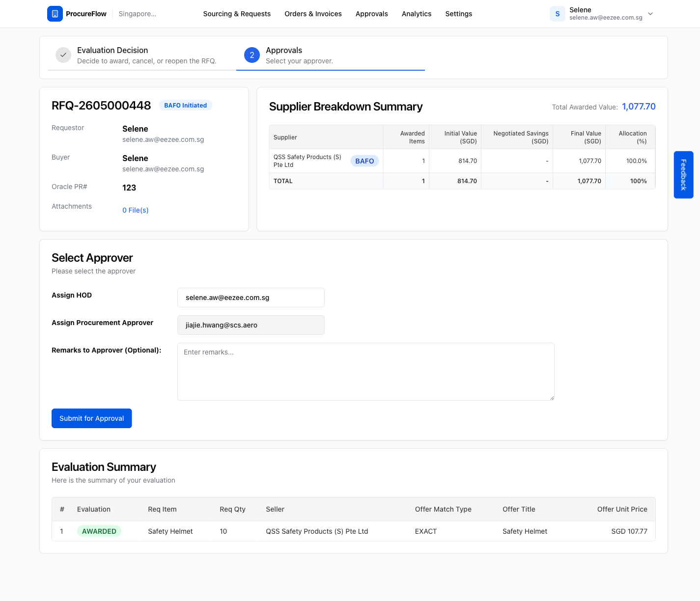Click the Assign Procurement Approver field

tap(251, 325)
